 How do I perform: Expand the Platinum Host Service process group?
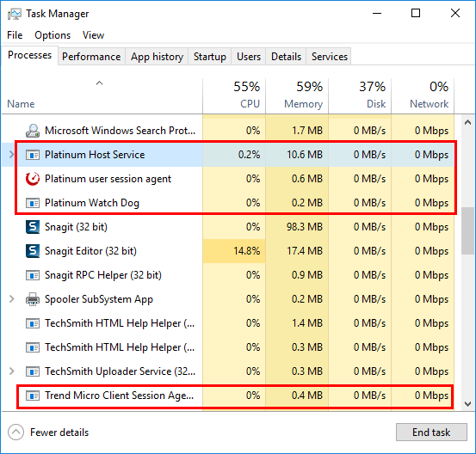pyautogui.click(x=11, y=155)
